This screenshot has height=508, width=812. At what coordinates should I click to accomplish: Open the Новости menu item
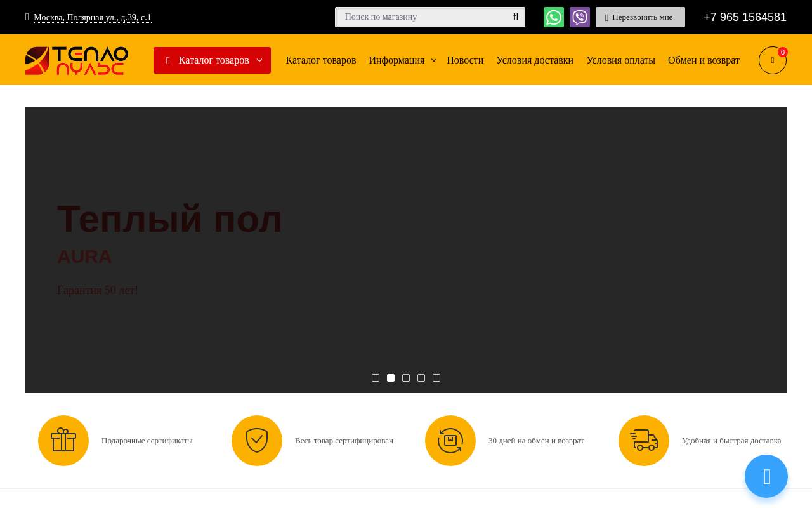click(465, 60)
